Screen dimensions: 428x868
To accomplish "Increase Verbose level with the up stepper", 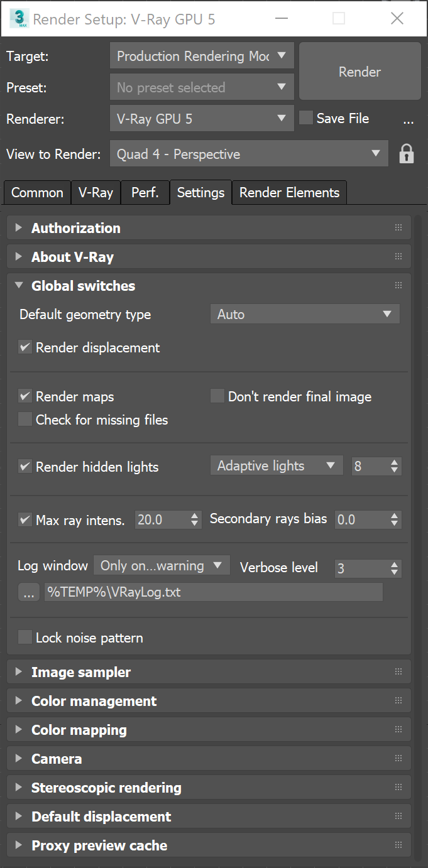I will pos(395,564).
